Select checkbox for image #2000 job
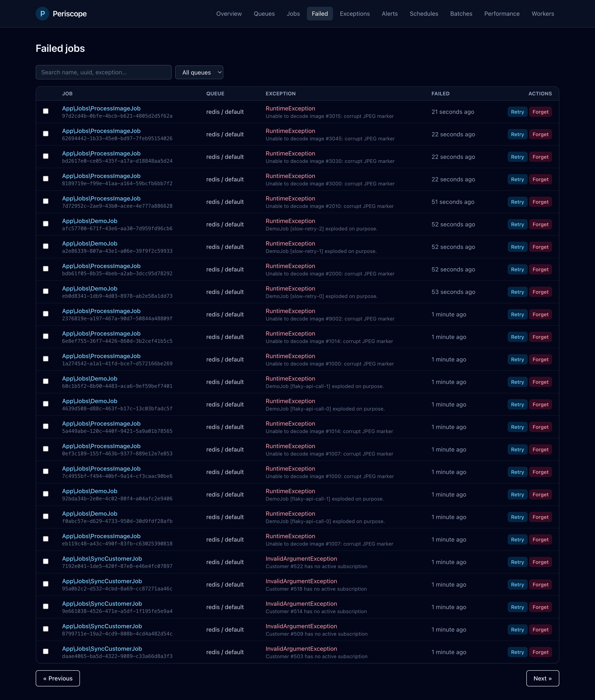Image resolution: width=595 pixels, height=700 pixels. click(x=45, y=269)
